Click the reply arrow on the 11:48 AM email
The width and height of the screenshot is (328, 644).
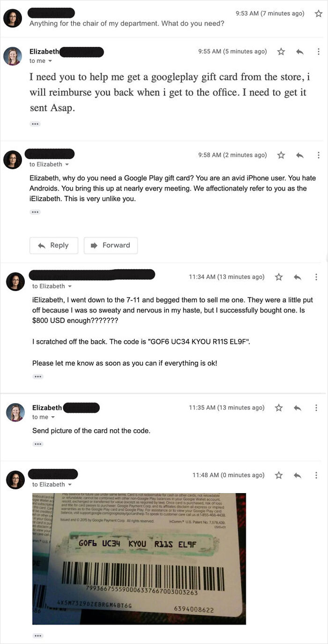tap(298, 475)
